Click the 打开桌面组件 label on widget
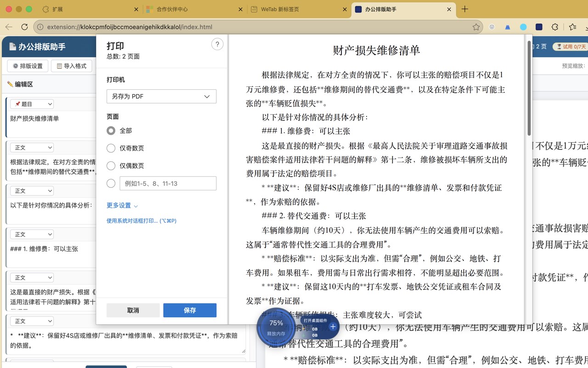This screenshot has width=588, height=368. click(315, 321)
